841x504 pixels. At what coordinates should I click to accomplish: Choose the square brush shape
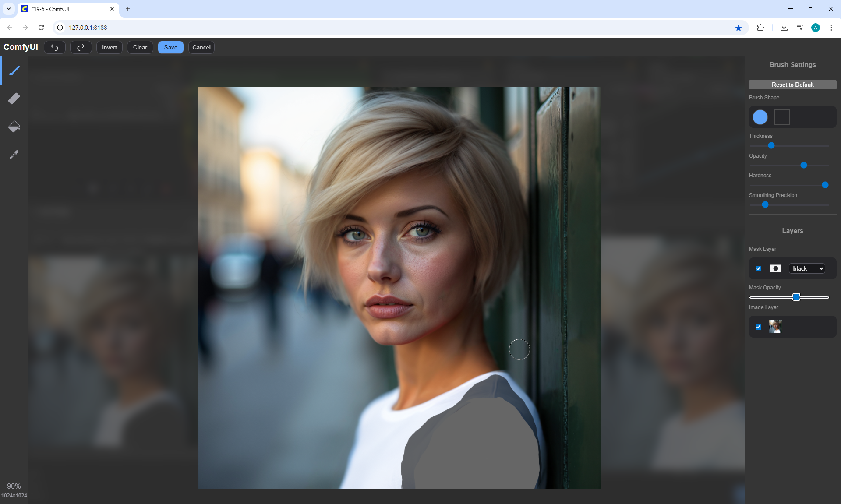(x=782, y=117)
